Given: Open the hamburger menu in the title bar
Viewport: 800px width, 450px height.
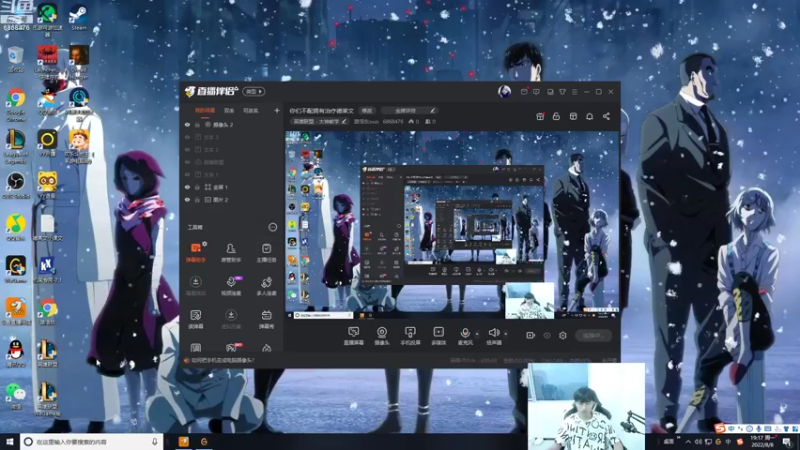Looking at the screenshot, I should [x=574, y=92].
